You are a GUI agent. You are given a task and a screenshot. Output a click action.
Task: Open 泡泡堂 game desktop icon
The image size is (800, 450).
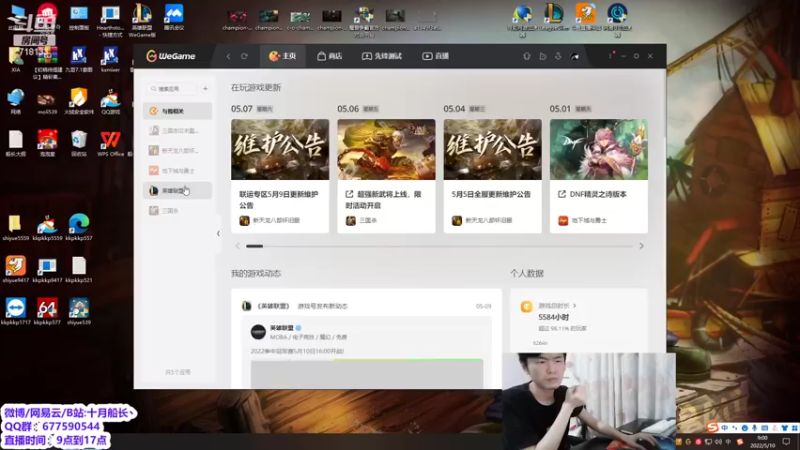point(47,143)
